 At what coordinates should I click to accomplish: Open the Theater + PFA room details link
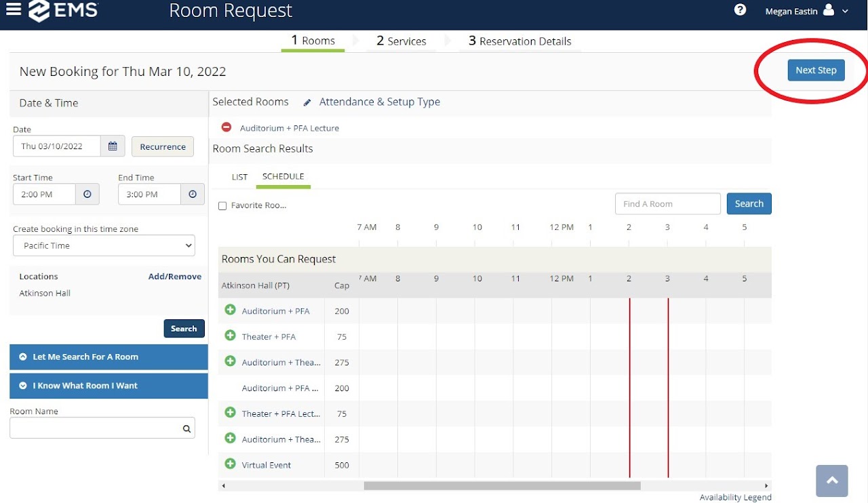(269, 336)
